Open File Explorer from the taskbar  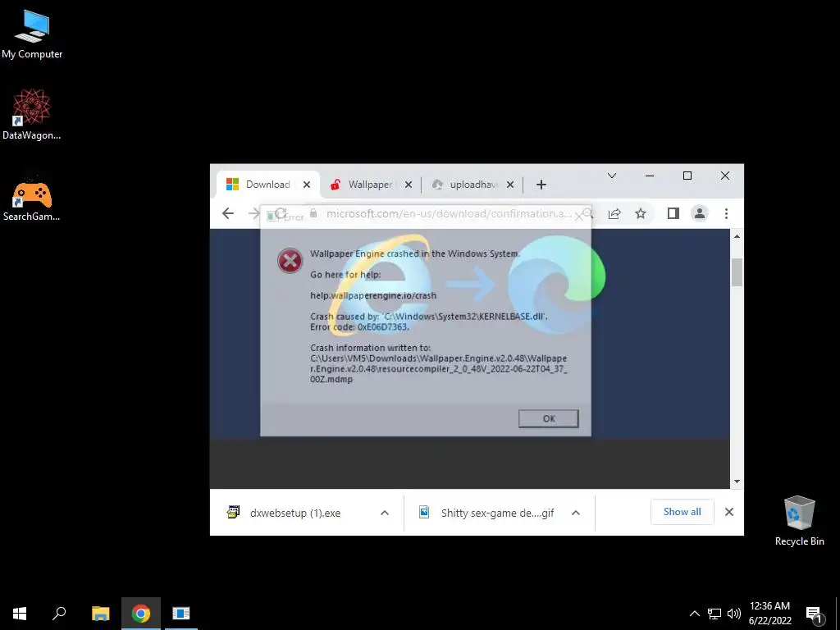[x=100, y=614]
